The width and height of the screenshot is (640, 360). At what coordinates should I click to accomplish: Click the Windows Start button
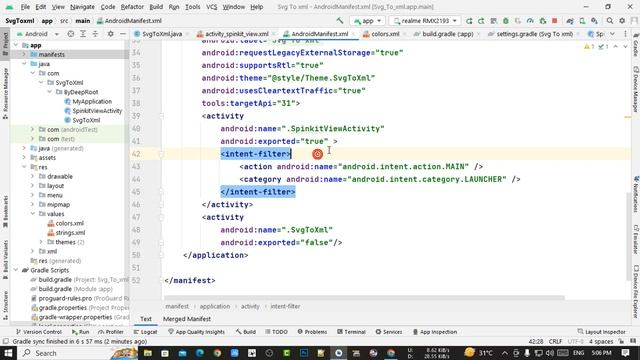tap(8, 353)
